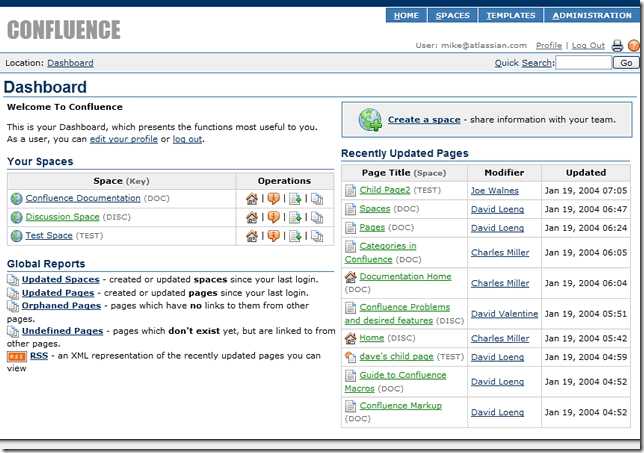Click page icon beside dave's child page
Screen dimensions: 644x453
click(x=350, y=357)
